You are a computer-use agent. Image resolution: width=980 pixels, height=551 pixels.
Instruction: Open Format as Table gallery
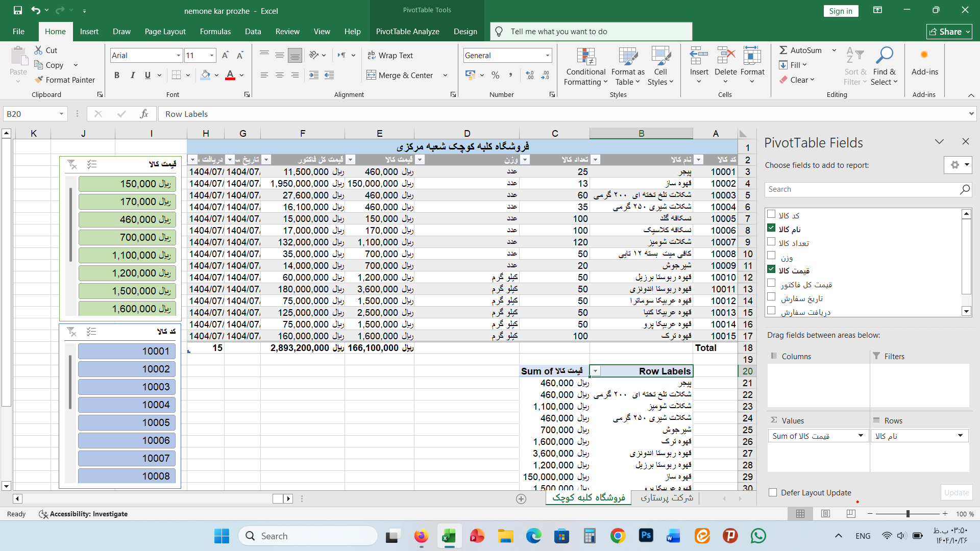coord(628,58)
